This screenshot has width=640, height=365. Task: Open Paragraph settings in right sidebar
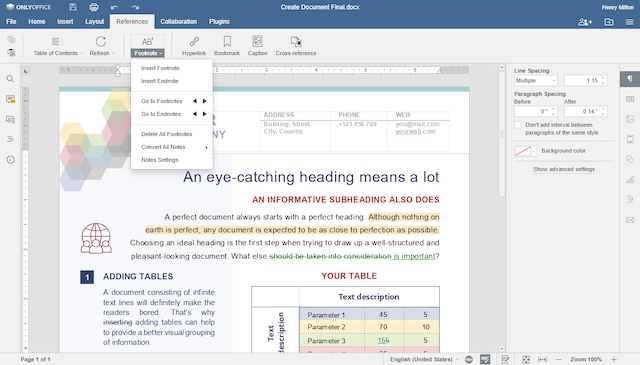(630, 79)
